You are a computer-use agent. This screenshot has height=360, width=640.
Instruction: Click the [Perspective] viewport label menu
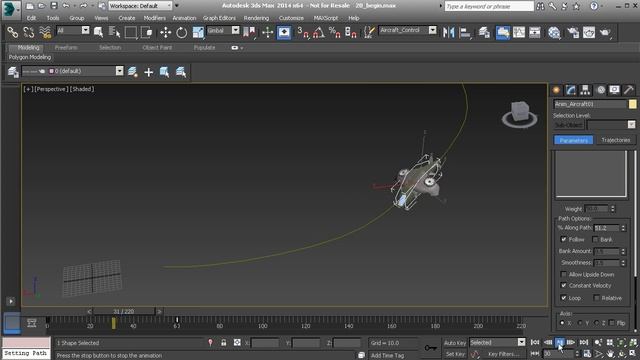coord(51,89)
